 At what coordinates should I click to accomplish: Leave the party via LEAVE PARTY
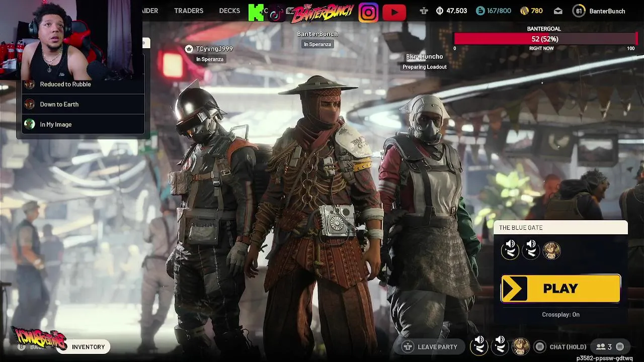click(x=431, y=347)
